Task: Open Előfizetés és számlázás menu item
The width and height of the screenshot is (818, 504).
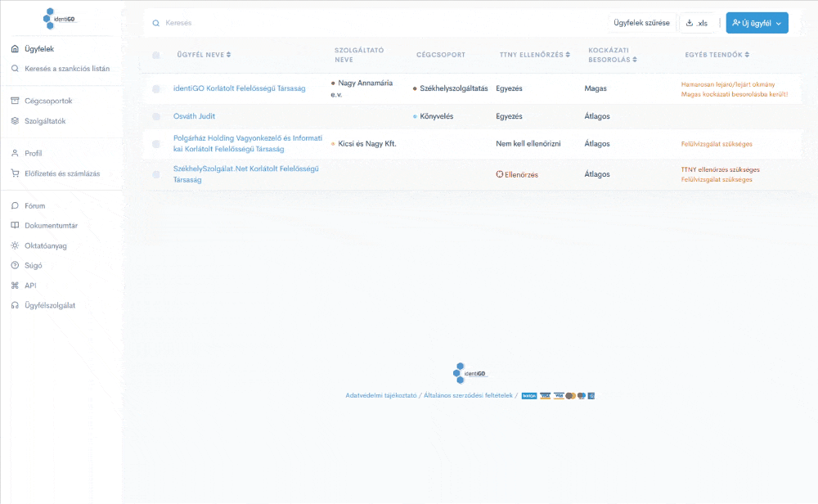Action: tap(62, 173)
